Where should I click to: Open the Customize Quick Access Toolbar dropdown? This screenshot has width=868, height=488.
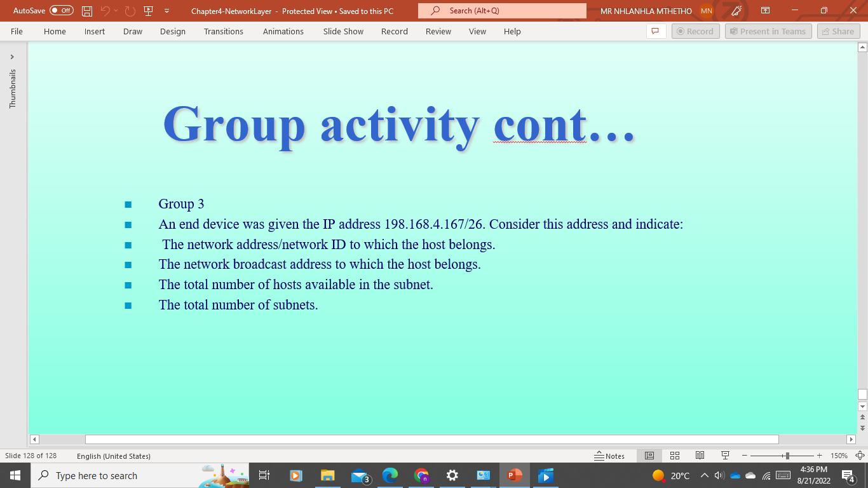(166, 11)
